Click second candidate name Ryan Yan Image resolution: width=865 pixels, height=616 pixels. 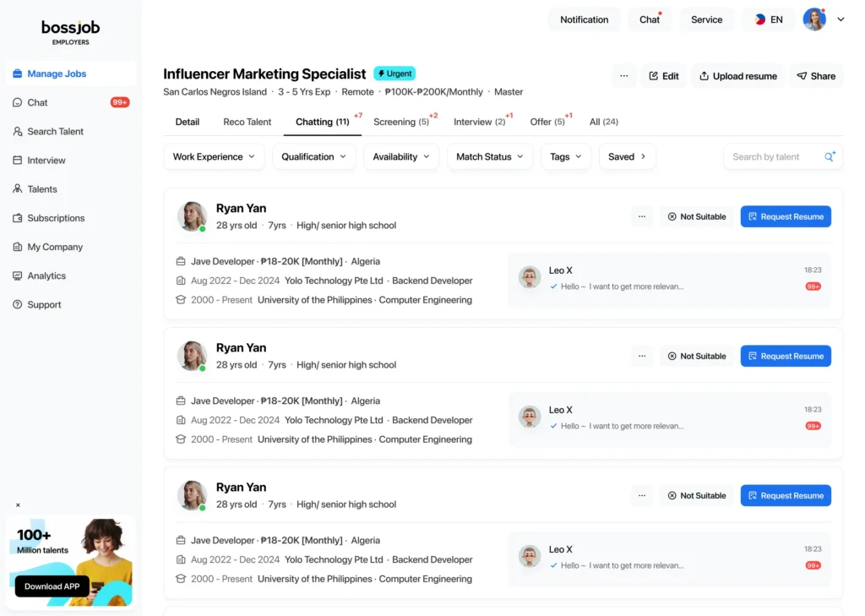coord(241,348)
